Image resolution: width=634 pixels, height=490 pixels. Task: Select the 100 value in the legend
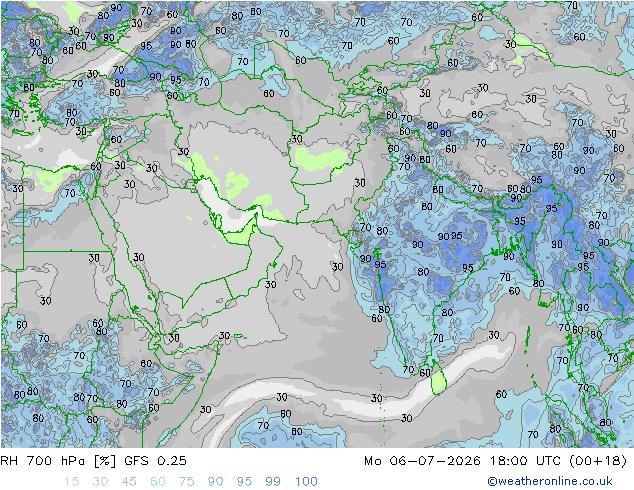[x=306, y=482]
